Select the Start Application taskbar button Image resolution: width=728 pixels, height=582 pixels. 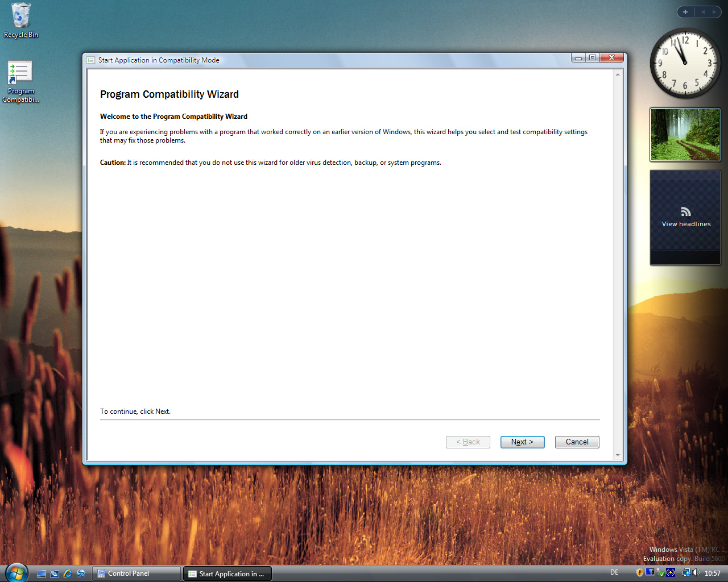point(227,573)
